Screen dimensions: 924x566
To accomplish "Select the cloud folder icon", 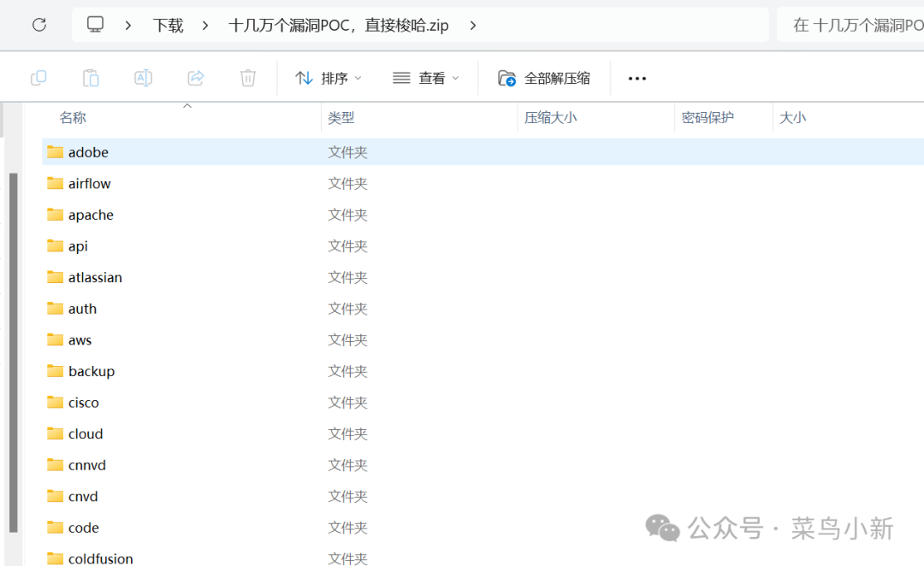I will tap(55, 433).
